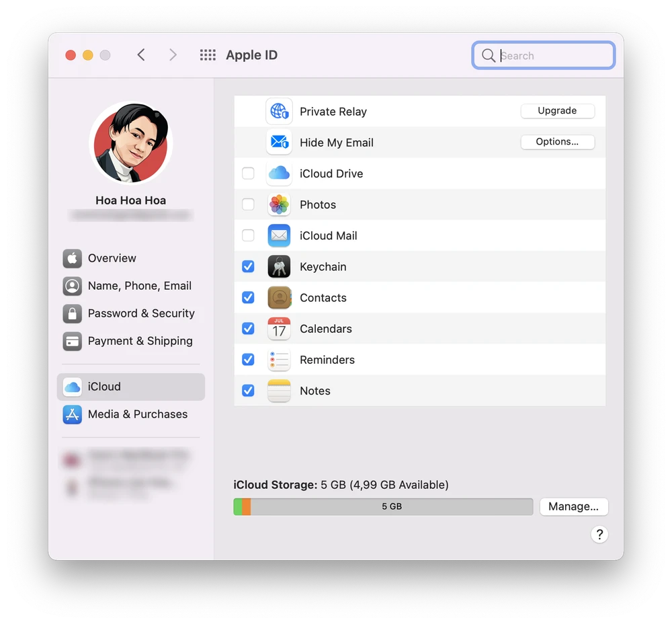Click the Notes app icon
This screenshot has height=624, width=672.
pos(279,391)
